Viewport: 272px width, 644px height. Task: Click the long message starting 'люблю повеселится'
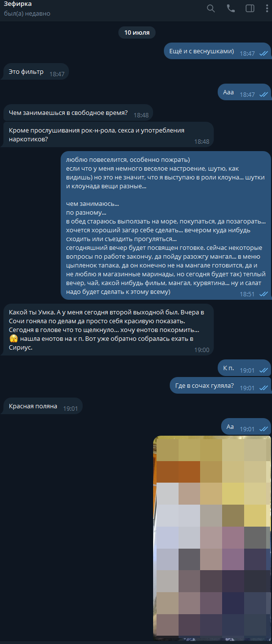point(166,225)
